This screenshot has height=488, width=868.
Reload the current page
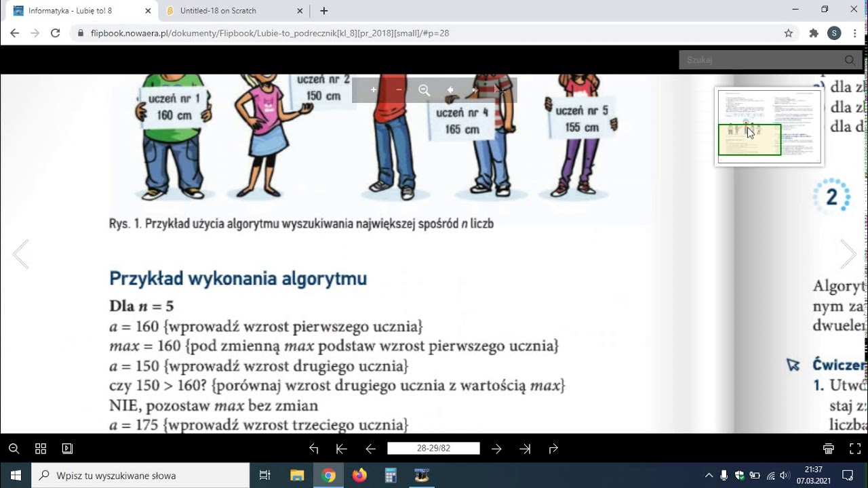click(x=56, y=33)
